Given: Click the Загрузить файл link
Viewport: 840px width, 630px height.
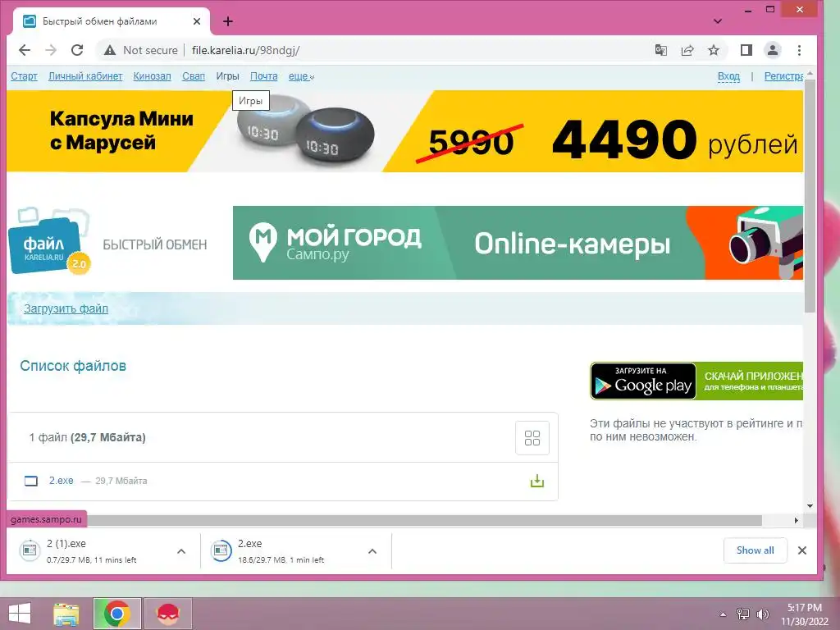Looking at the screenshot, I should (66, 308).
